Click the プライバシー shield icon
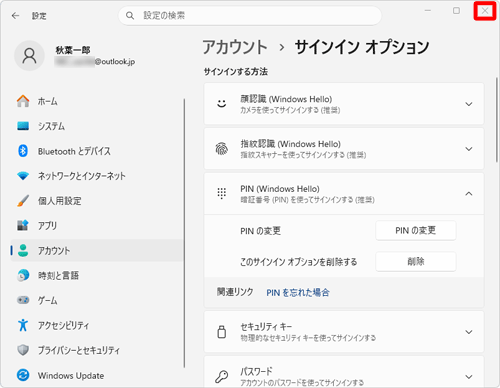500x388 pixels. click(x=23, y=350)
